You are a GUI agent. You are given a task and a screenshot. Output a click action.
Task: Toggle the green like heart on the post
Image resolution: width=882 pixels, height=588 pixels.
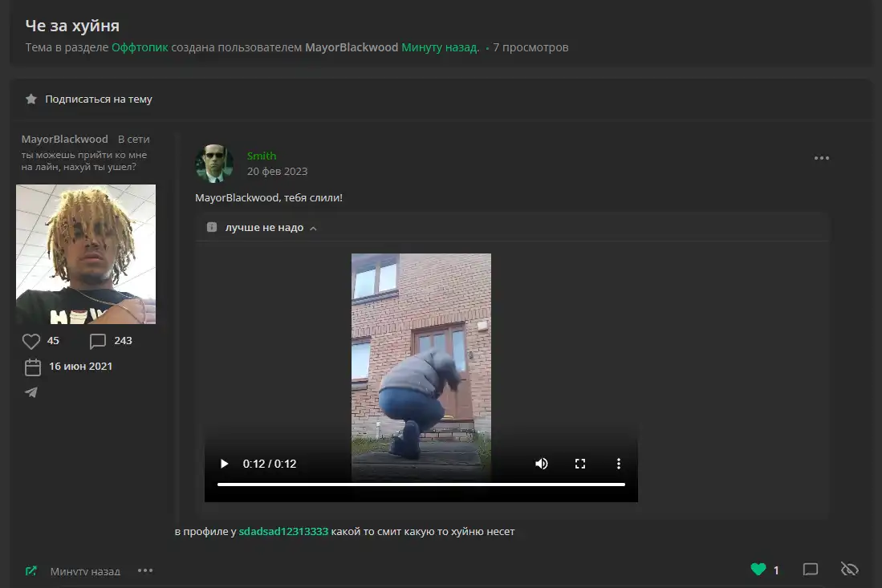pyautogui.click(x=758, y=570)
